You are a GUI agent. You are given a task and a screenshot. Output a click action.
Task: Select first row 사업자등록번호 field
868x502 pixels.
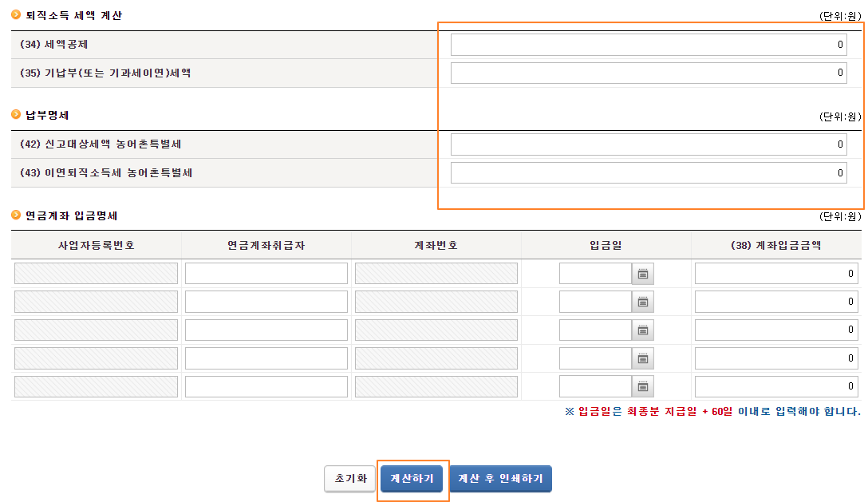97,274
